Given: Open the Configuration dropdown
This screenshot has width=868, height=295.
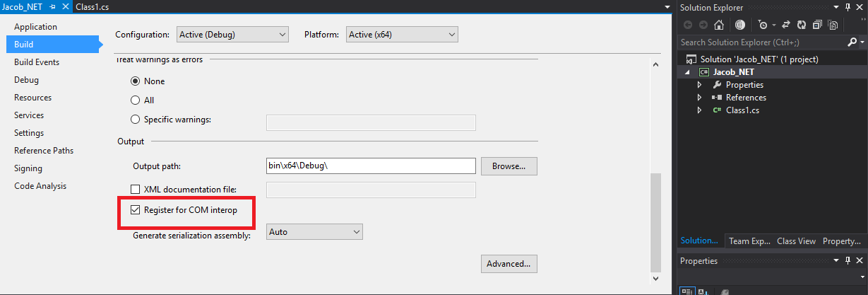Looking at the screenshot, I should point(232,34).
